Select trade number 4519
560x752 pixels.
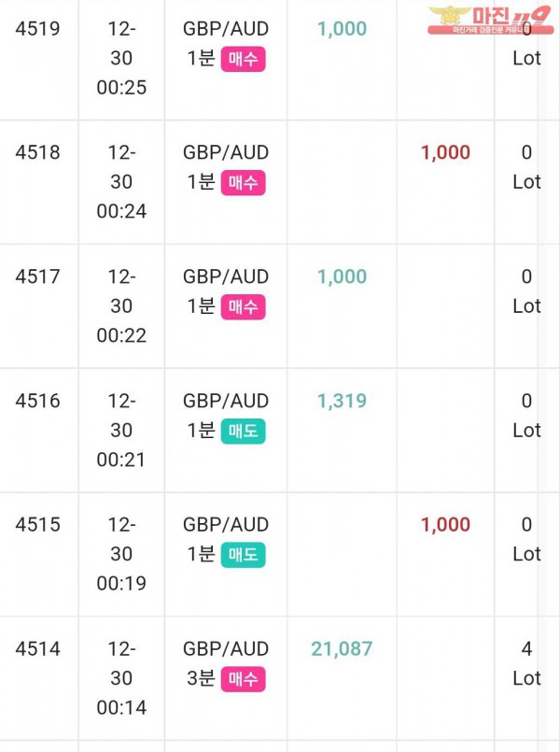[38, 29]
